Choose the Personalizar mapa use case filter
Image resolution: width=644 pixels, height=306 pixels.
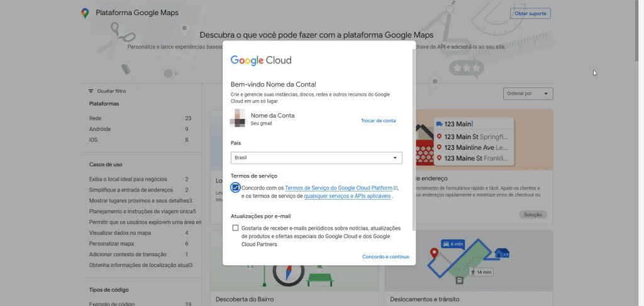coord(111,244)
